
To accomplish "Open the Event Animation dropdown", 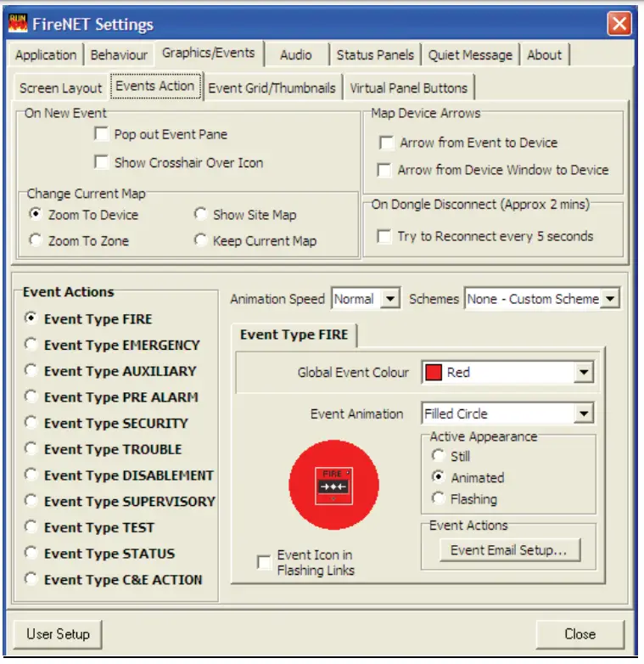I will [x=584, y=414].
